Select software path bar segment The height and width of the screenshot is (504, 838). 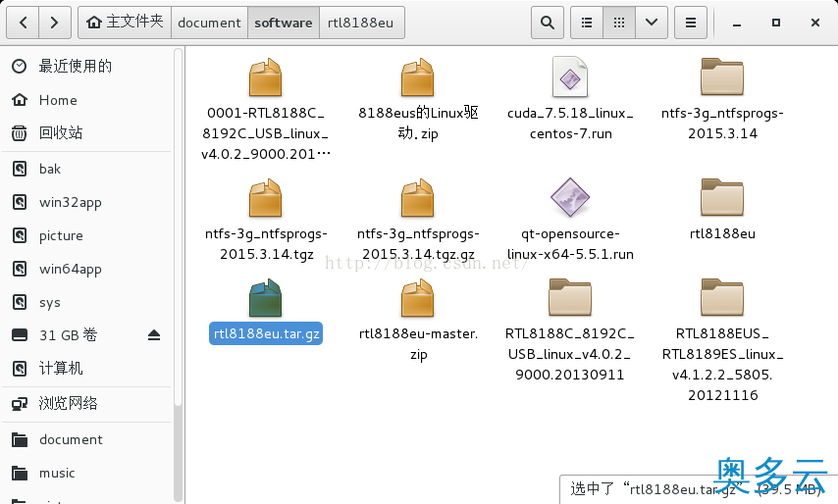pyautogui.click(x=284, y=23)
